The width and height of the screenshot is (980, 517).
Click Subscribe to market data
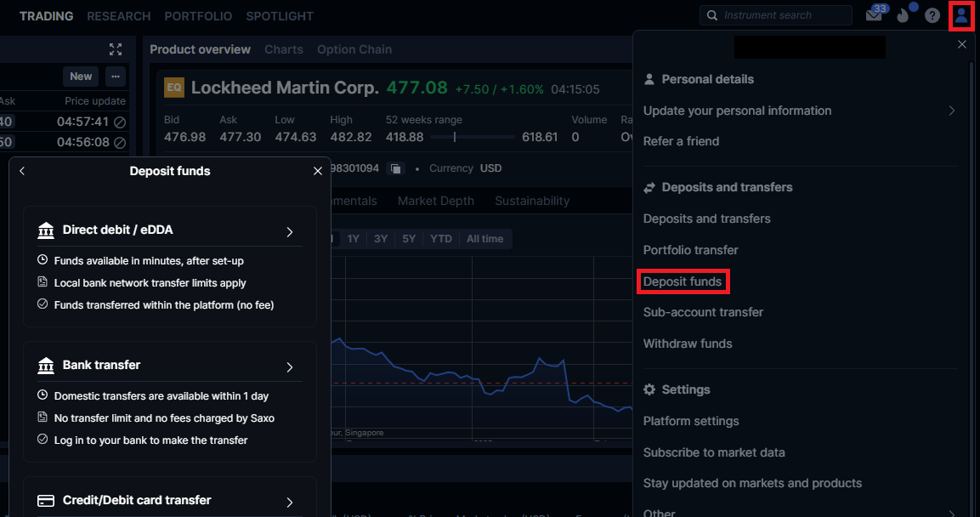[x=714, y=452]
